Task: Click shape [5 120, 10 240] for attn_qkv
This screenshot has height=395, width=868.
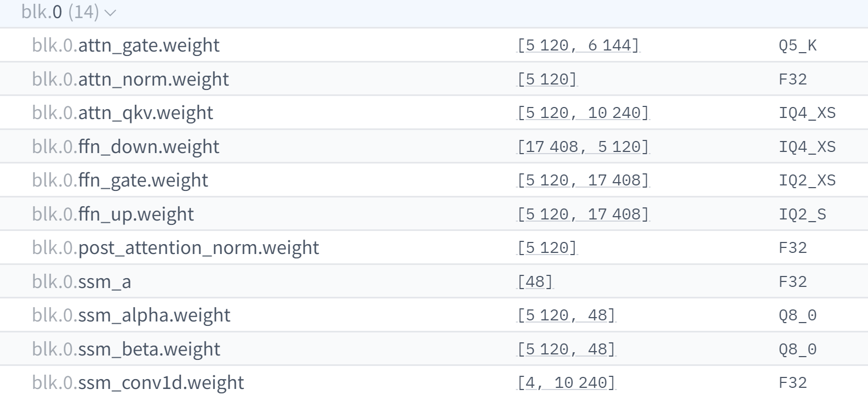Action: pyautogui.click(x=583, y=113)
